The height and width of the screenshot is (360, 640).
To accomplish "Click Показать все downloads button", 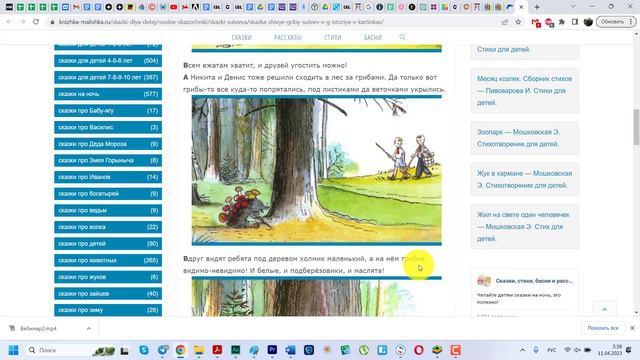I will point(603,328).
